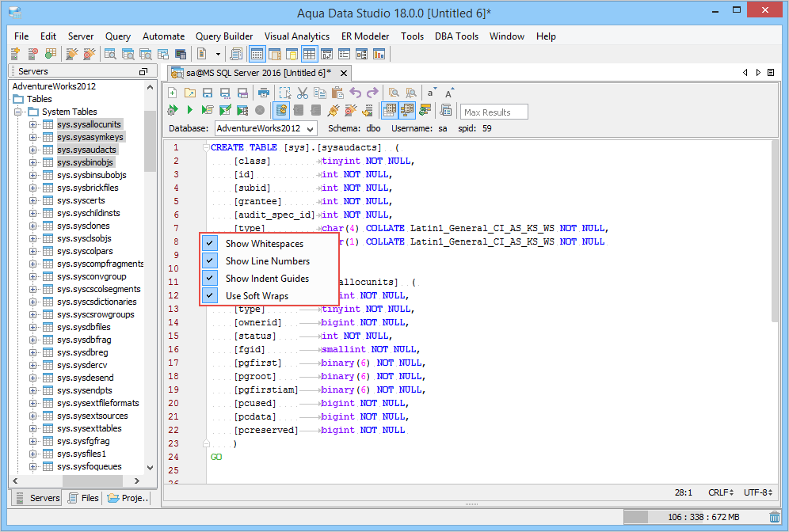Image resolution: width=789 pixels, height=532 pixels.
Task: Click the Max Results input field
Action: coord(494,112)
